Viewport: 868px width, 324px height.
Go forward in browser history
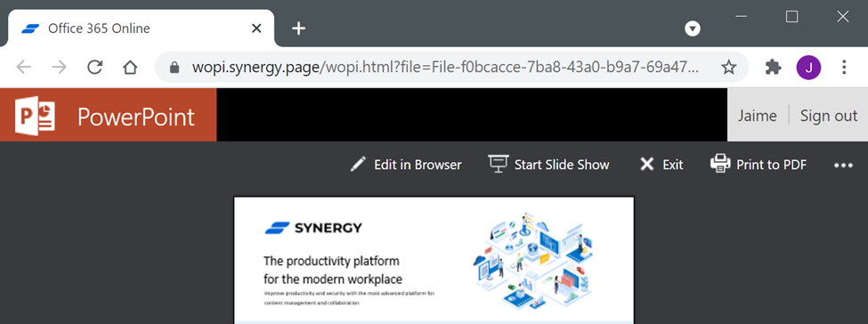(x=60, y=68)
